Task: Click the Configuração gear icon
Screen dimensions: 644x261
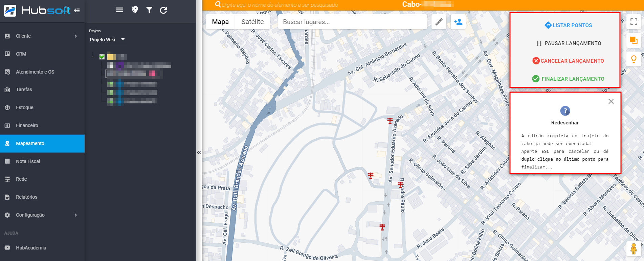Action: coord(7,215)
